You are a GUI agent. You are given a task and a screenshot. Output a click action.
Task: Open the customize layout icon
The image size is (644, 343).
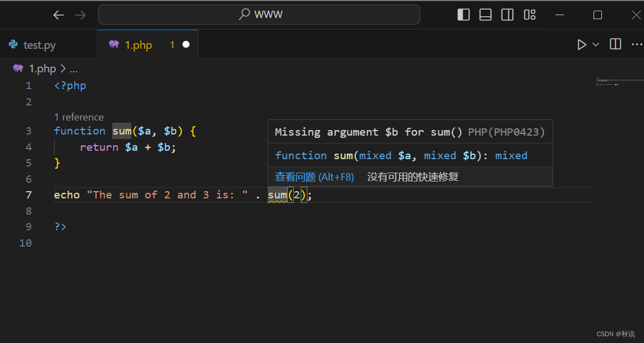(x=530, y=15)
